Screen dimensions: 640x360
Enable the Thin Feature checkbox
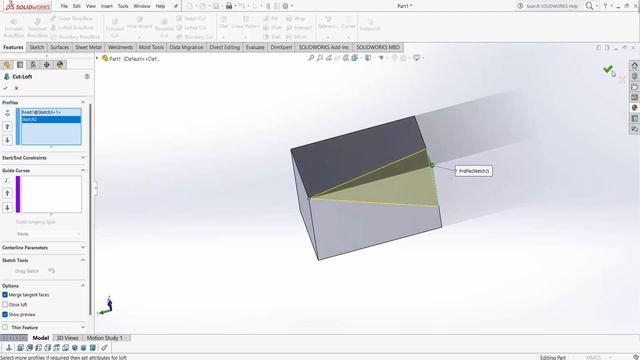5,327
